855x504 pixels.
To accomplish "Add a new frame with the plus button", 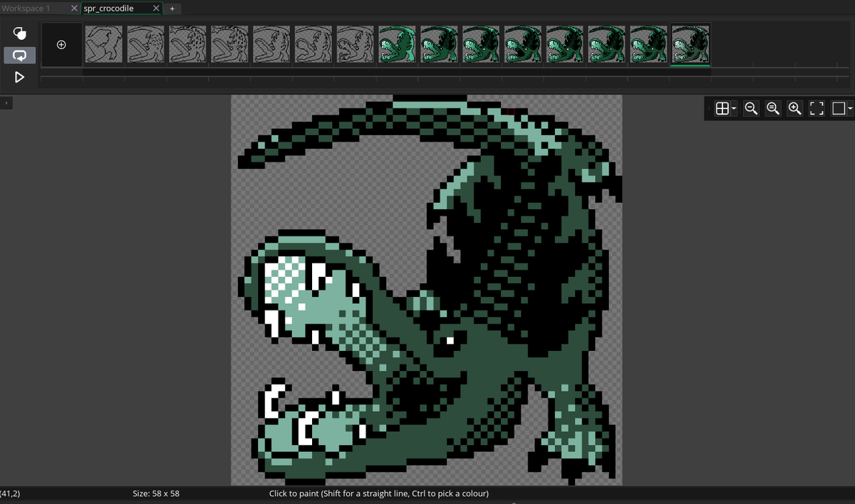I will [61, 45].
